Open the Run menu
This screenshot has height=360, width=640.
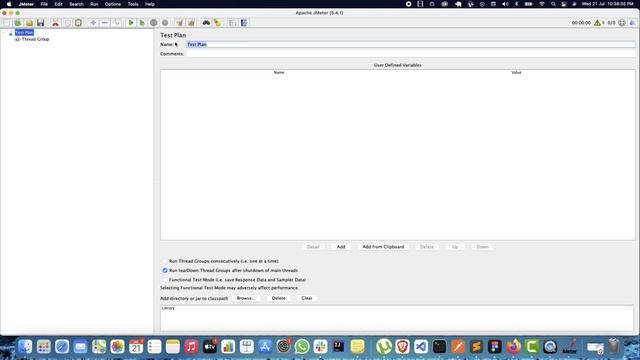click(x=94, y=4)
